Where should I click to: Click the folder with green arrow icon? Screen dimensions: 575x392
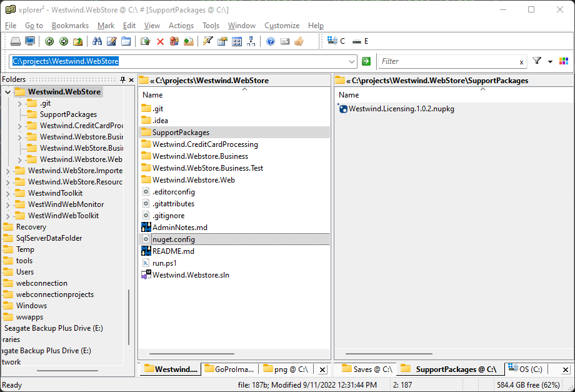coord(189,41)
